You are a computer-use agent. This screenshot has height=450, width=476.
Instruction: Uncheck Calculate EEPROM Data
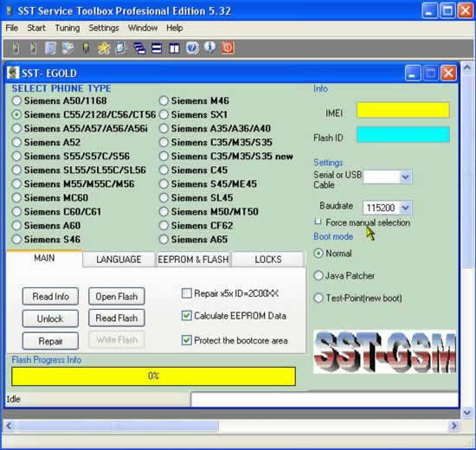point(186,316)
